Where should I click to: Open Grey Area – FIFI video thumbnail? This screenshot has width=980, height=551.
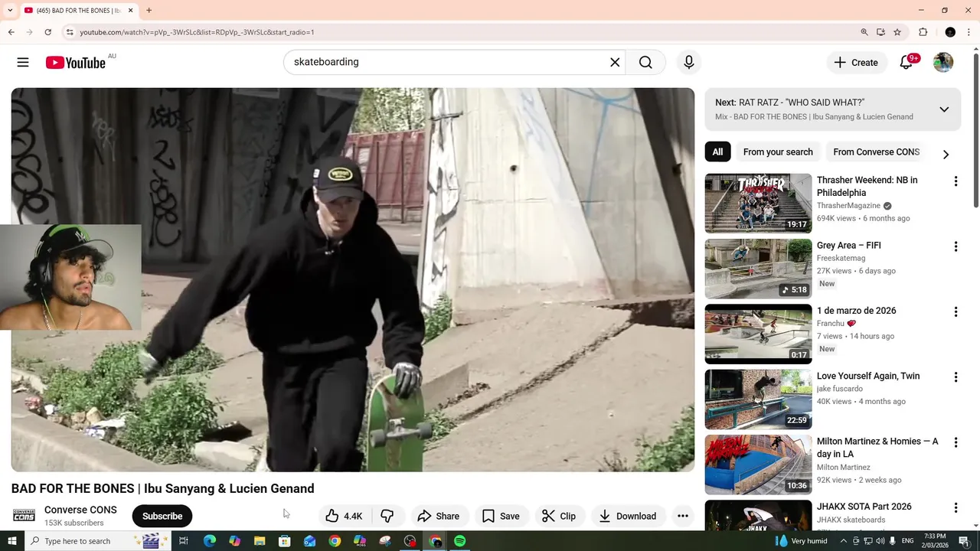(758, 269)
